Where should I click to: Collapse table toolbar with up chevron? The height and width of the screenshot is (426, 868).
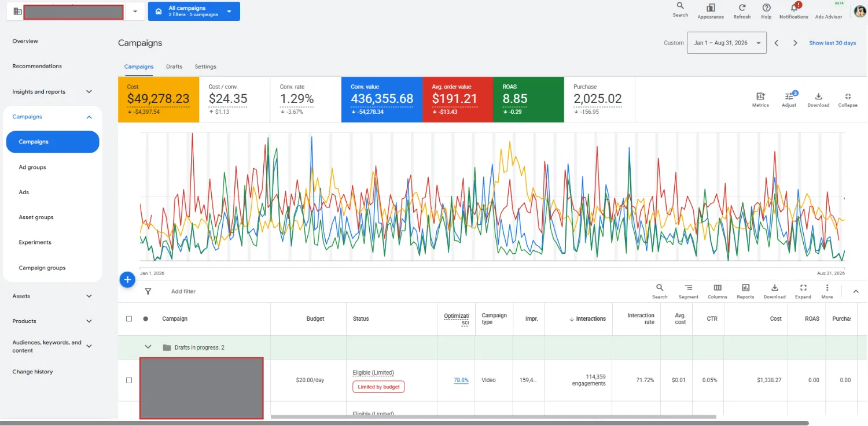[x=856, y=291]
